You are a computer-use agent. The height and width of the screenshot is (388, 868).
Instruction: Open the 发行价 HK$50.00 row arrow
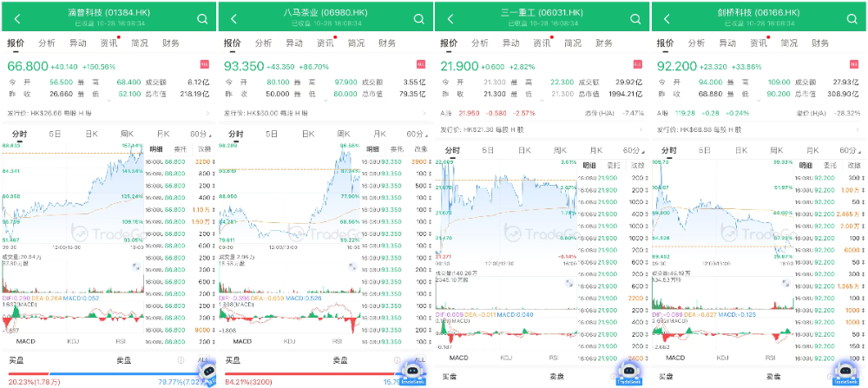(424, 113)
